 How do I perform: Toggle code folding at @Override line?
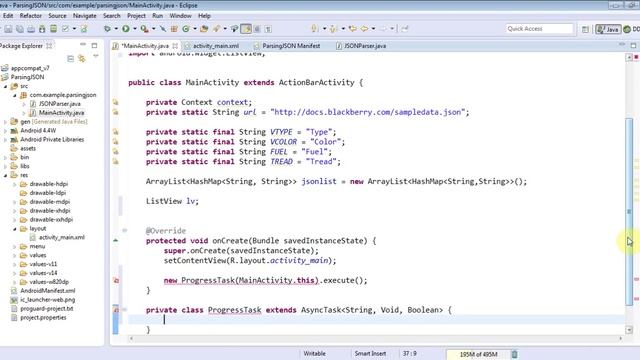[x=125, y=231]
